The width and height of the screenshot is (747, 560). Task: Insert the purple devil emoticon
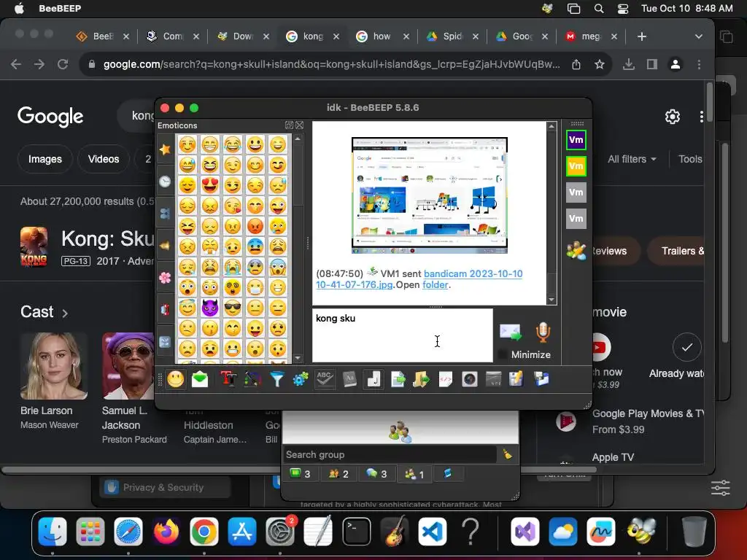pyautogui.click(x=209, y=308)
